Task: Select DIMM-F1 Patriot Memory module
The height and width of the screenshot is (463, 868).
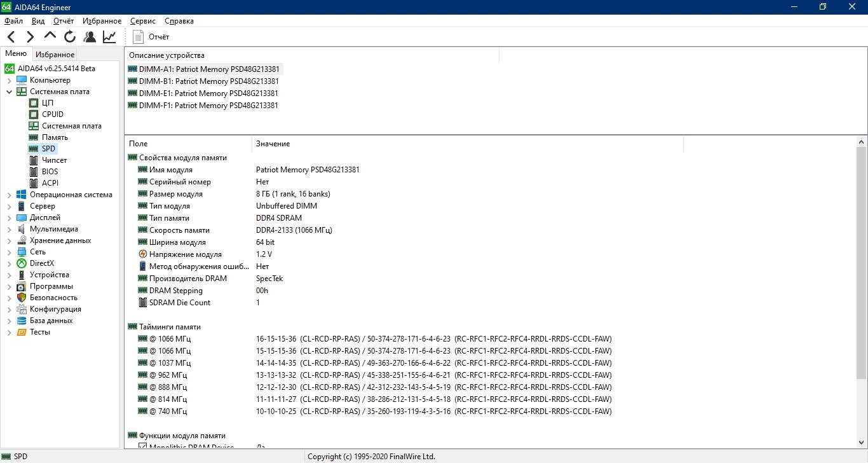Action: click(x=203, y=105)
